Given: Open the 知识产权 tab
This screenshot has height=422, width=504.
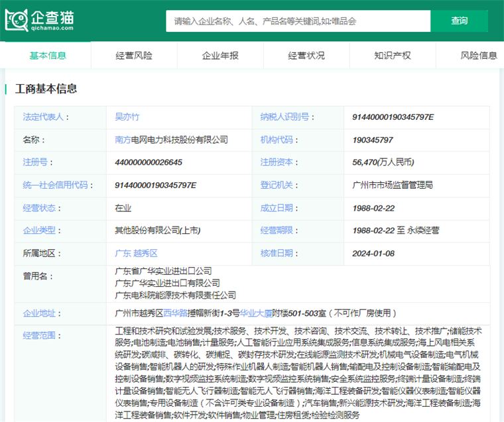Looking at the screenshot, I should click(x=393, y=56).
